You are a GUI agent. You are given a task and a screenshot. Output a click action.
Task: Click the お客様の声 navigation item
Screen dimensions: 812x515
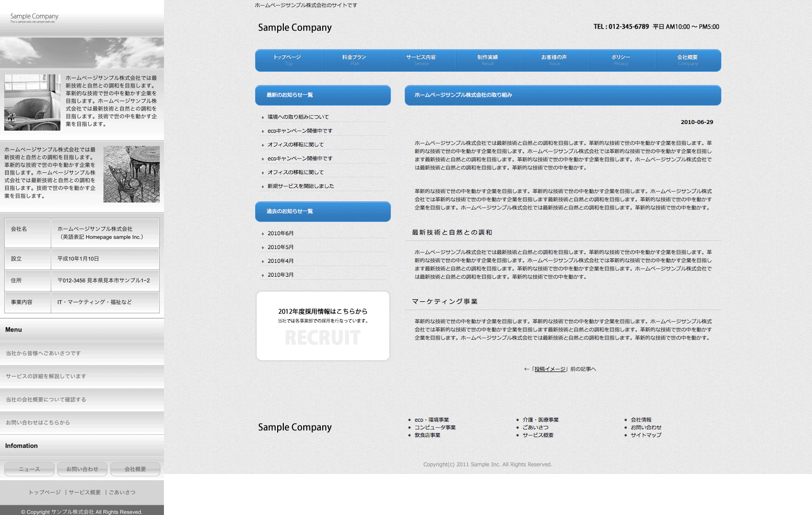[554, 60]
